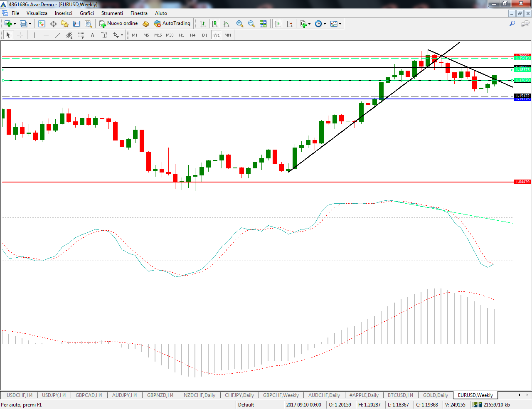The image size is (532, 409).
Task: Expand the Templates dropdown arrow
Action: pyautogui.click(x=340, y=24)
